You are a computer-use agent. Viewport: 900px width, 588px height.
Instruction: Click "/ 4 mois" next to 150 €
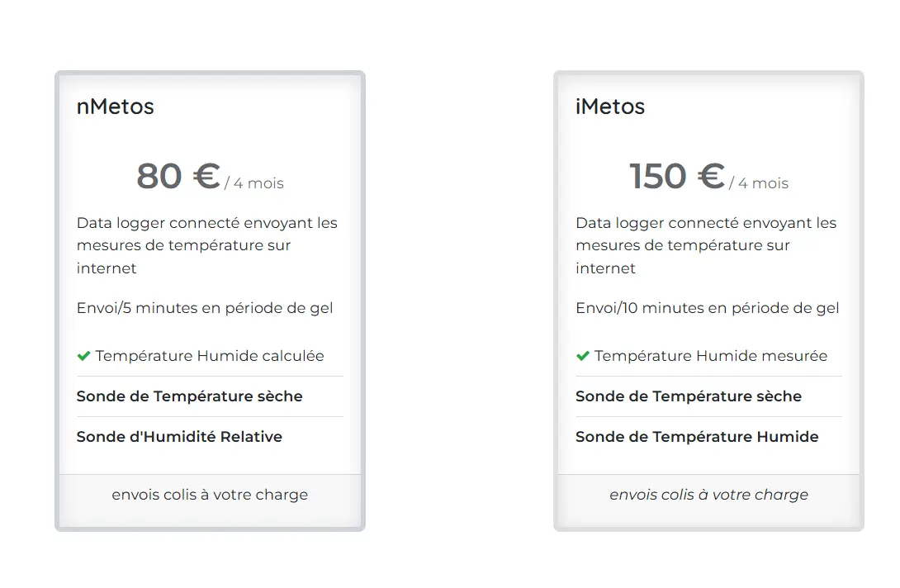[759, 183]
